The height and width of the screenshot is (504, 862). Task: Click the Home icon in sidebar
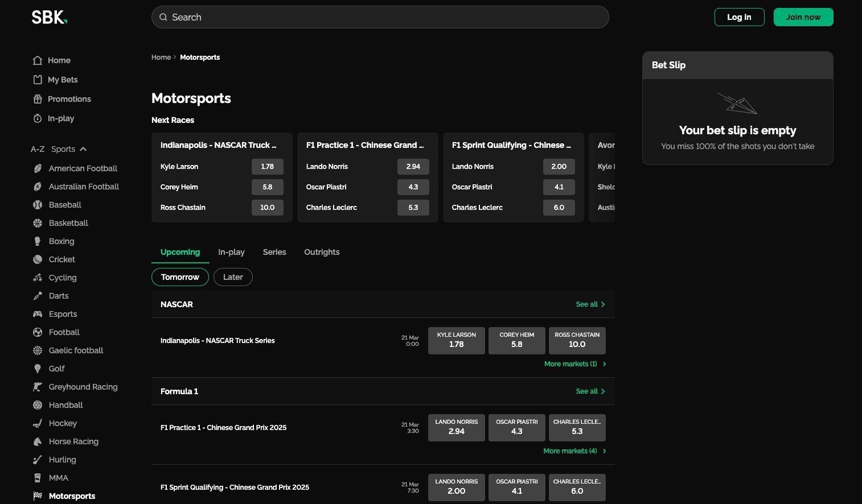pos(38,60)
